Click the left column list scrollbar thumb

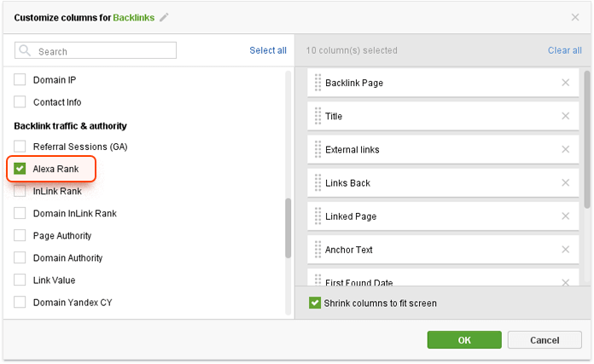288,228
